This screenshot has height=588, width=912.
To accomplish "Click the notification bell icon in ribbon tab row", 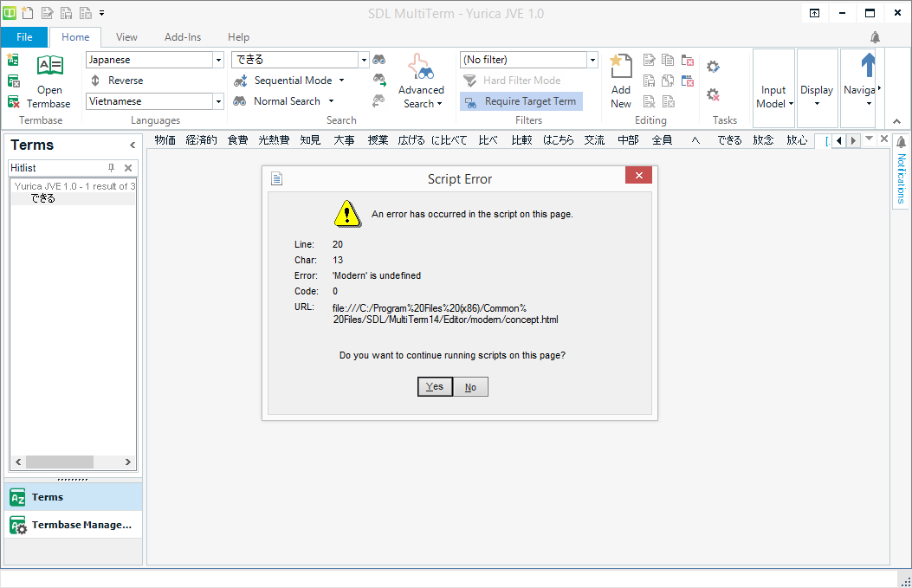I will click(875, 37).
